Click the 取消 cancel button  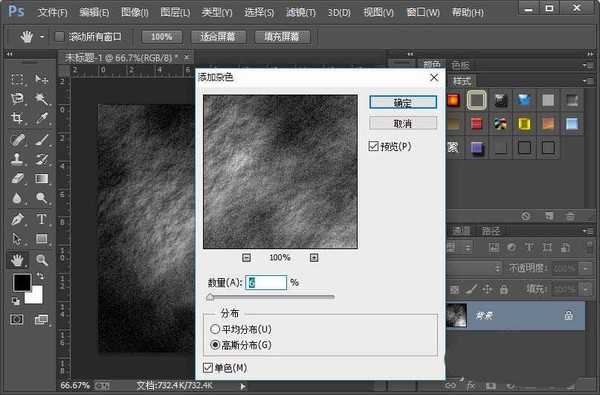pyautogui.click(x=403, y=123)
